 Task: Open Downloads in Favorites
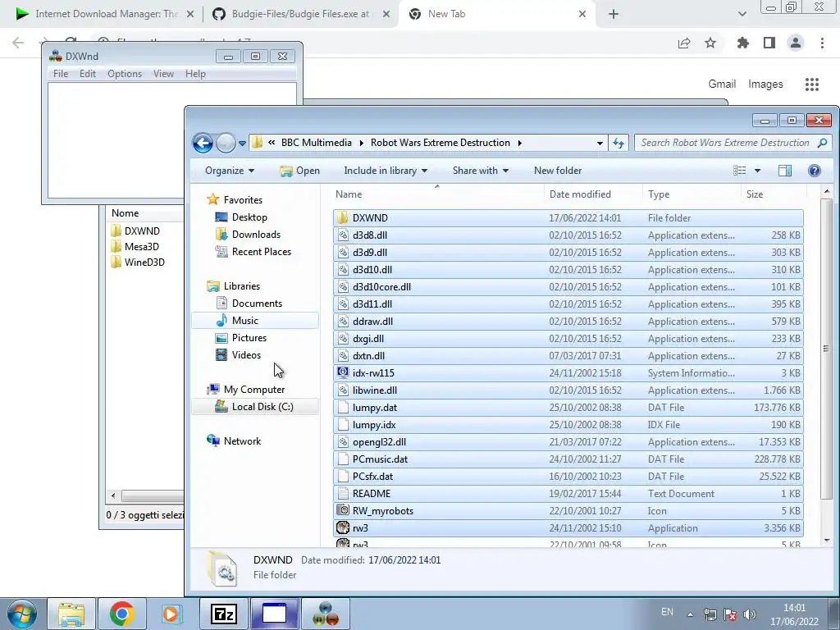coord(256,234)
